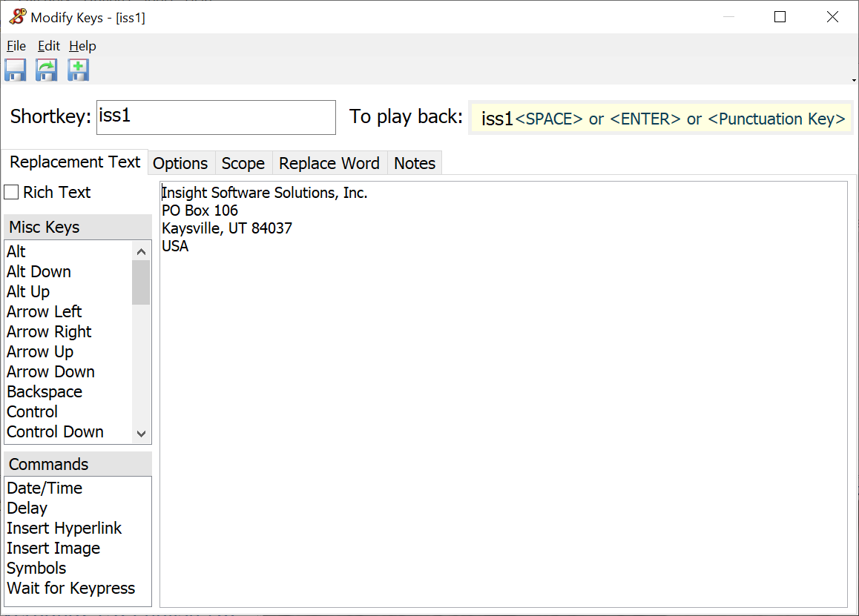The image size is (859, 616).
Task: Click the Shortkey input field
Action: 216,117
